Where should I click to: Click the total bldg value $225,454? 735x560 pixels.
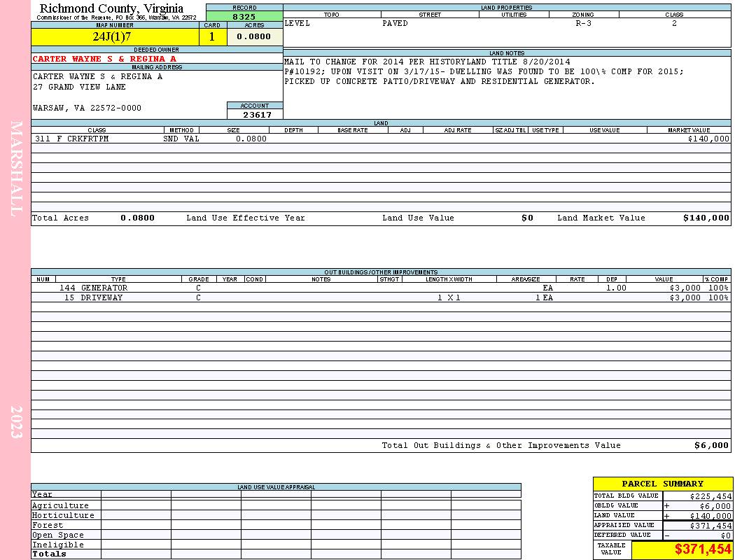(710, 496)
